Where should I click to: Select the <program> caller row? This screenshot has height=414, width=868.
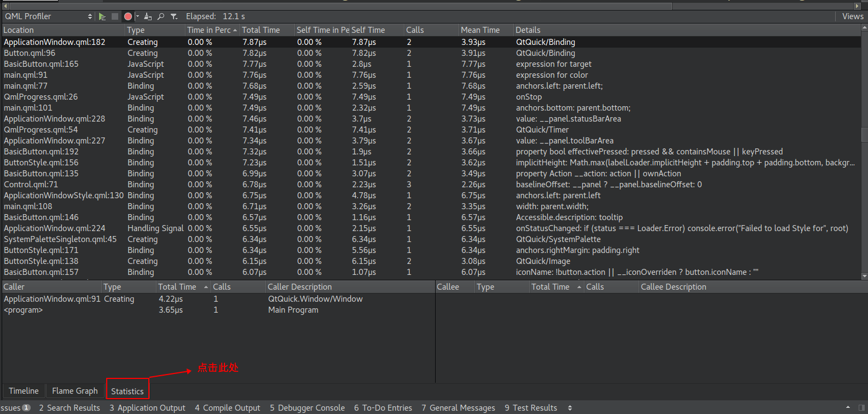[218, 310]
